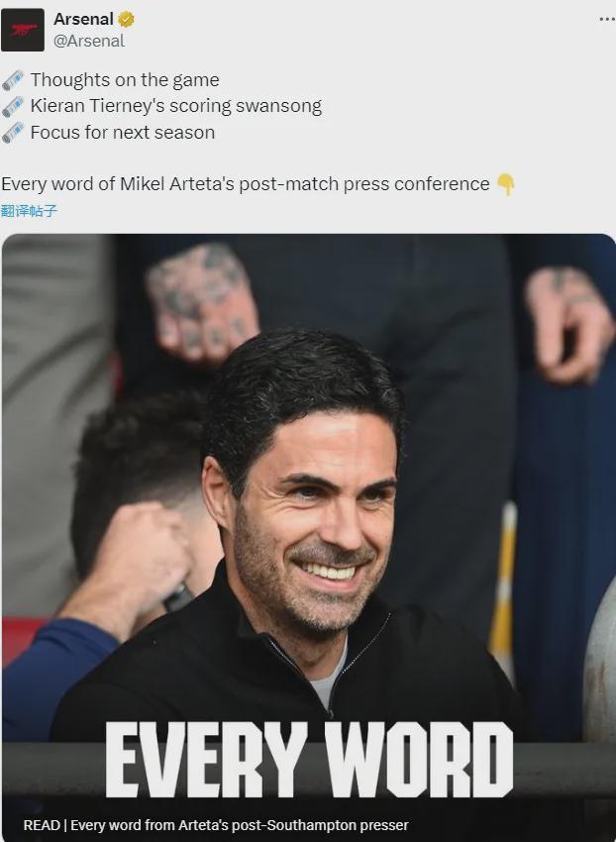Translate the post via 翻译帖子 link
The image size is (616, 842).
tap(29, 211)
